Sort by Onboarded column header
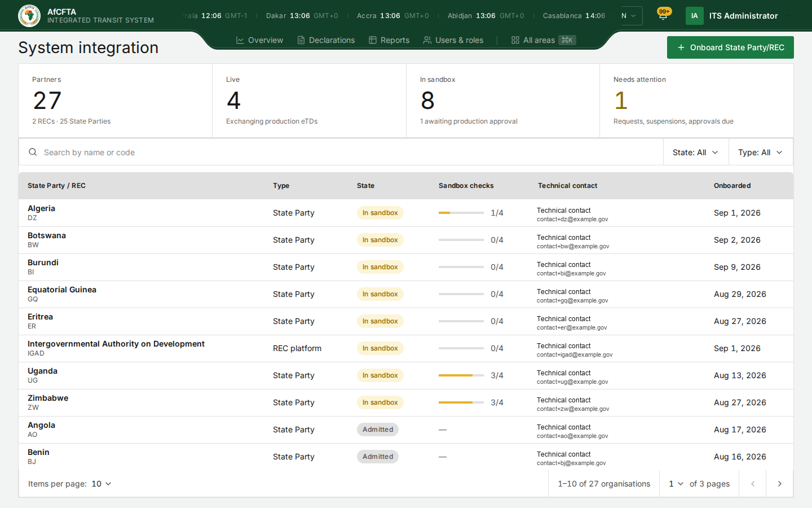This screenshot has width=812, height=508. click(x=732, y=186)
